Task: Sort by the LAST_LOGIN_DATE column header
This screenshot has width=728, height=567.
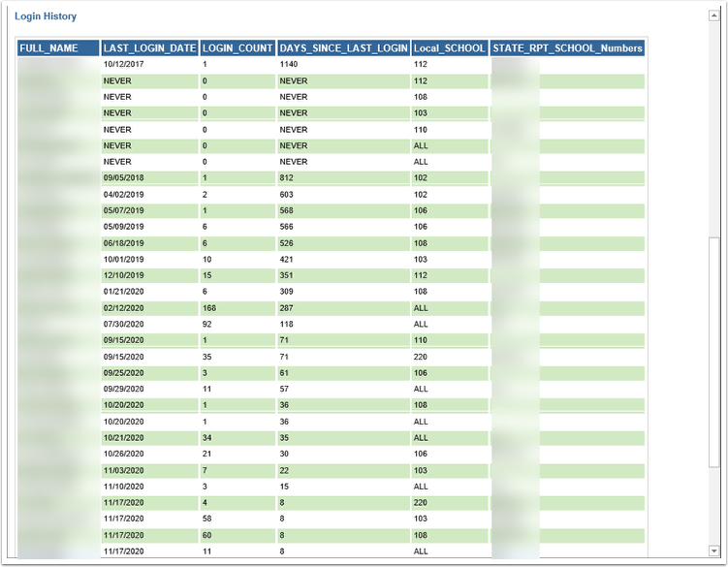Action: click(x=150, y=48)
